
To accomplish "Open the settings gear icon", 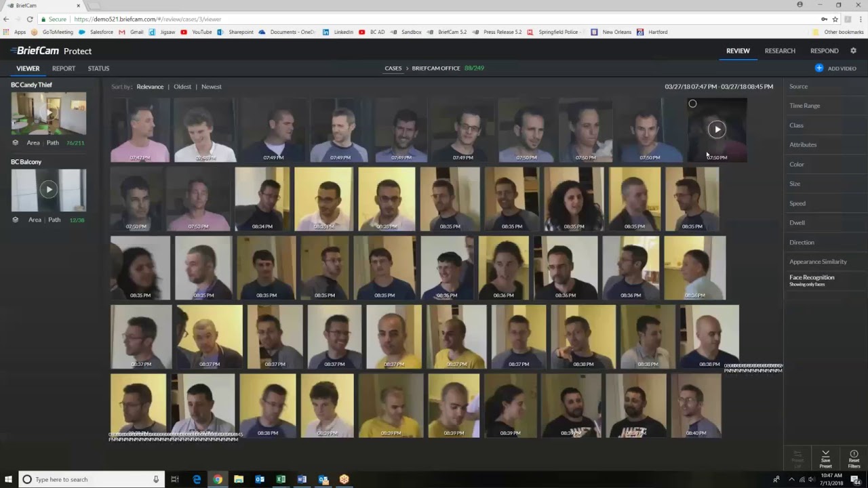I will point(853,51).
